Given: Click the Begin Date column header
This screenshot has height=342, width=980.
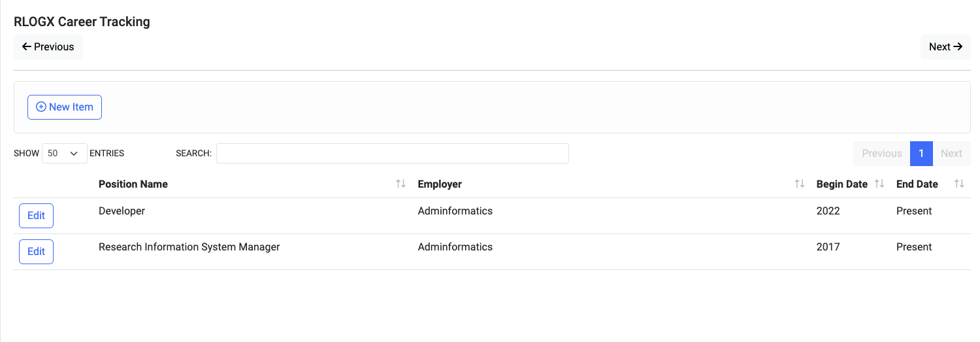Looking at the screenshot, I should pos(841,184).
